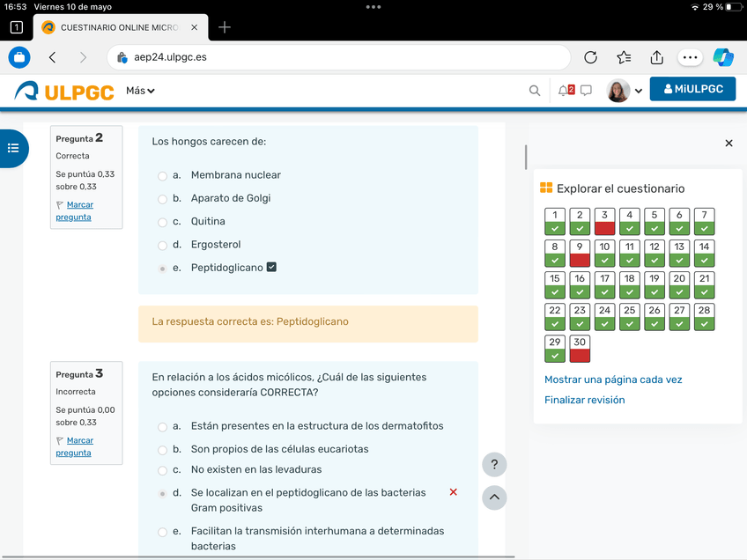Viewport: 747px width, 560px height.
Task: Select radio option Aparato de Golgi
Action: pos(162,199)
